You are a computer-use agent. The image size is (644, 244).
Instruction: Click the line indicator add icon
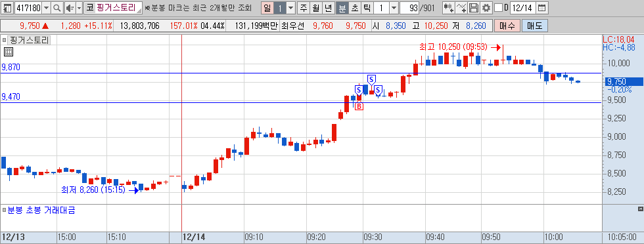461,7
